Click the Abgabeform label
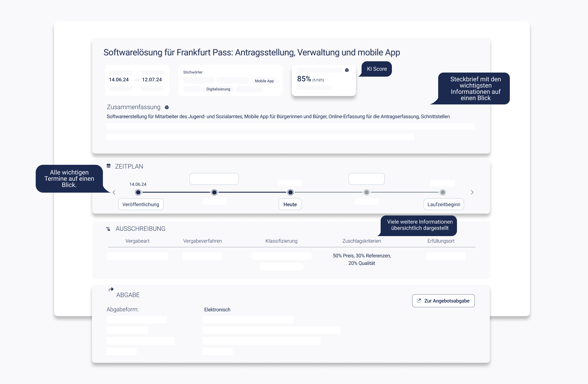588x384 pixels. (x=123, y=309)
